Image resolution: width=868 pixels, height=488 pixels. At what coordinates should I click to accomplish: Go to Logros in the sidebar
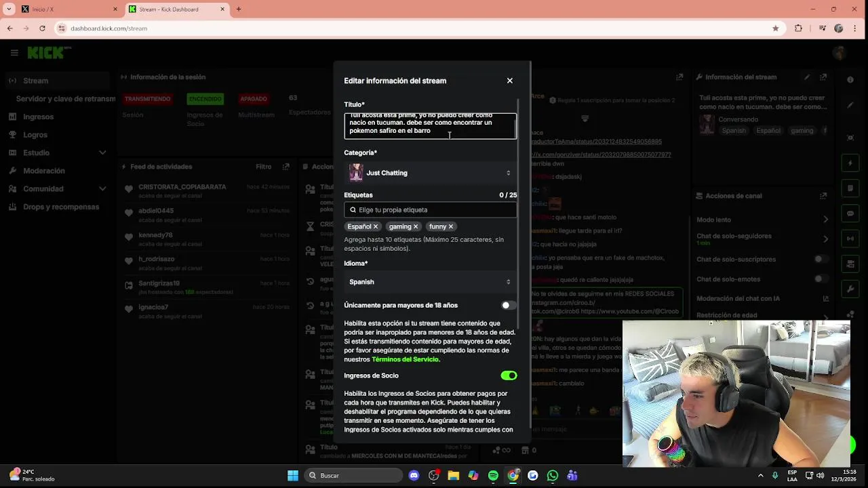(x=35, y=135)
